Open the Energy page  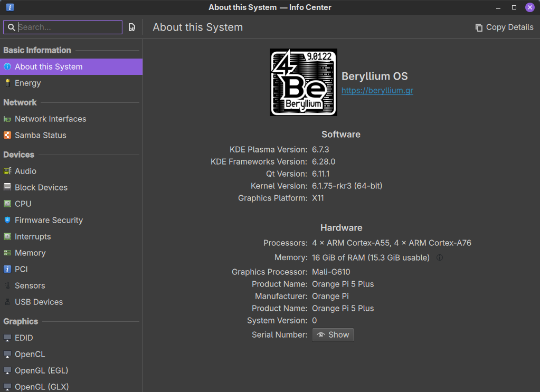point(71,83)
